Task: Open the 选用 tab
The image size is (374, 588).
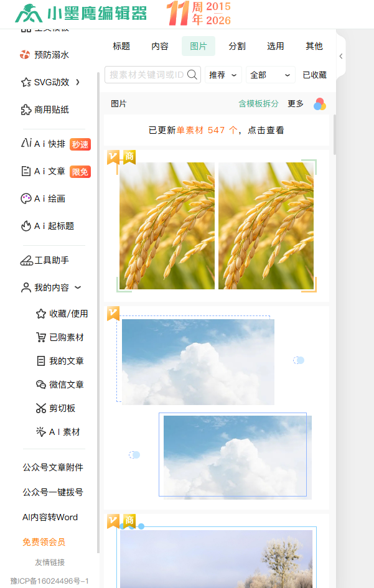Action: click(275, 46)
